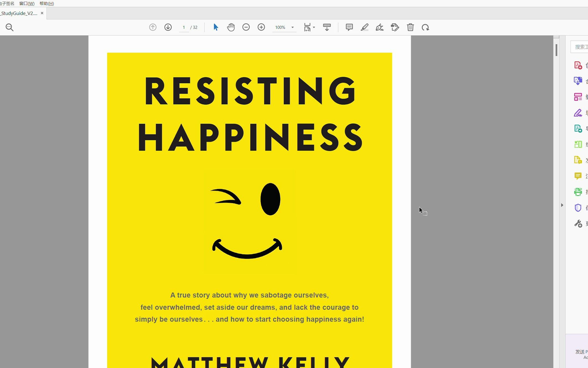The width and height of the screenshot is (588, 368).
Task: Open the Export PDF teal icon
Action: 578,129
